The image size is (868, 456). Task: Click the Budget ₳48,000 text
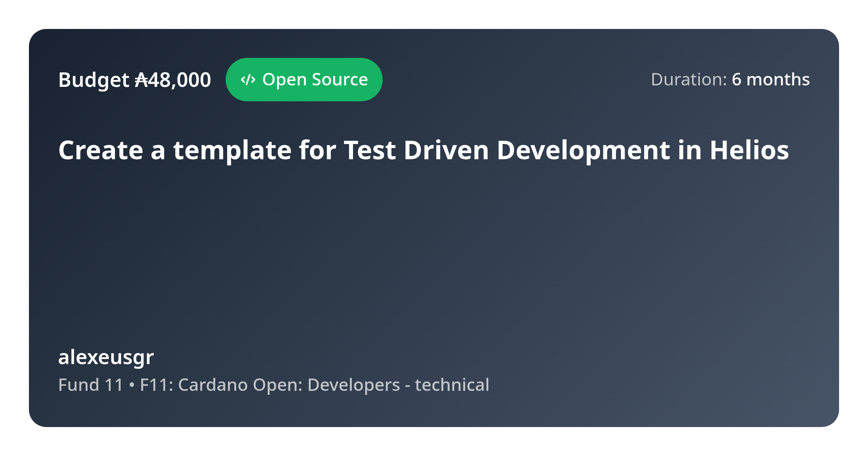click(135, 80)
